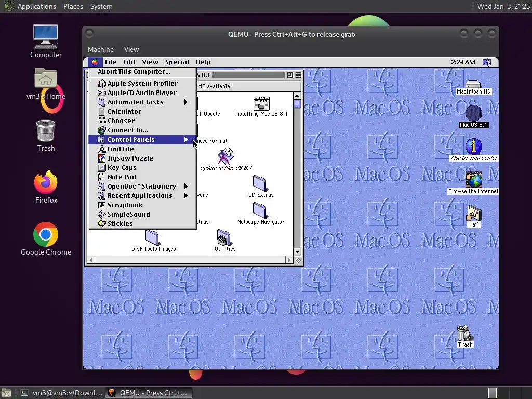The image size is (532, 399).
Task: Open the Mac OS View menu
Action: click(150, 62)
